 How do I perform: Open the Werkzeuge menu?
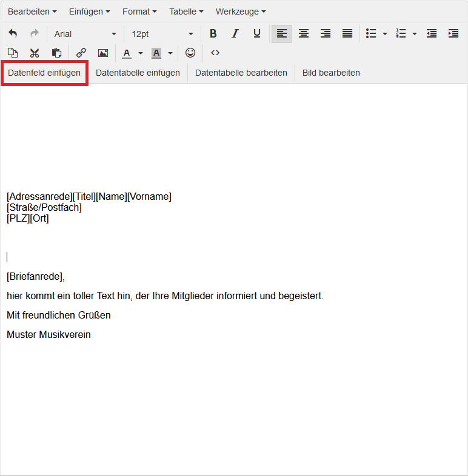tap(241, 12)
